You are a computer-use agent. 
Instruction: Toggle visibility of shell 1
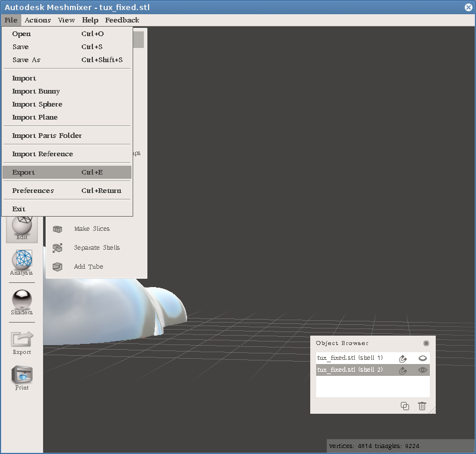[423, 358]
